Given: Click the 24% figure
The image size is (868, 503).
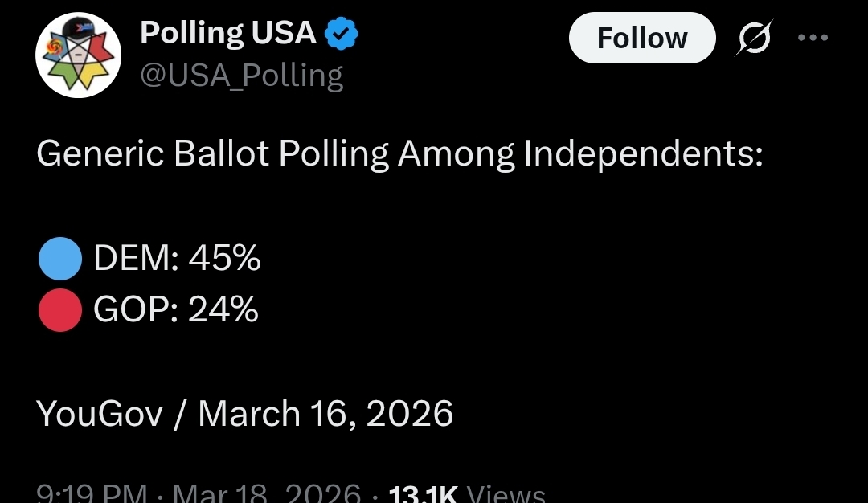Looking at the screenshot, I should point(223,309).
